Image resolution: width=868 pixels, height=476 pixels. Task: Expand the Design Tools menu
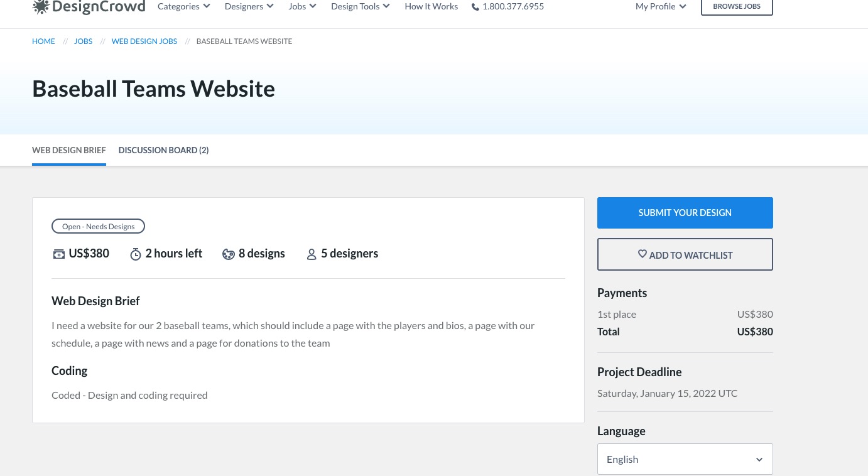pos(361,6)
